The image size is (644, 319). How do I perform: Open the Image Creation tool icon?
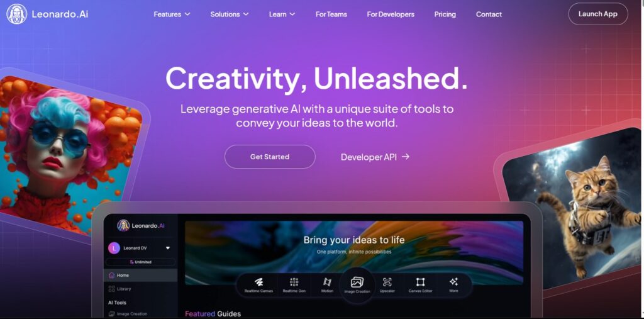click(357, 282)
